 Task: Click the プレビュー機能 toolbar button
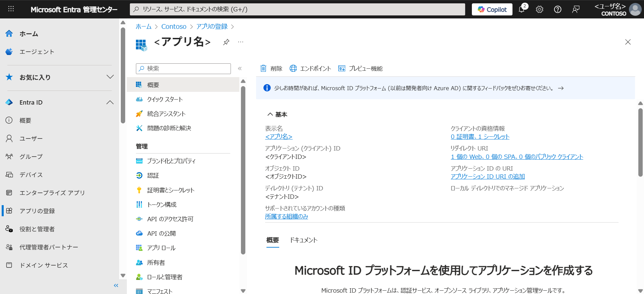360,68
